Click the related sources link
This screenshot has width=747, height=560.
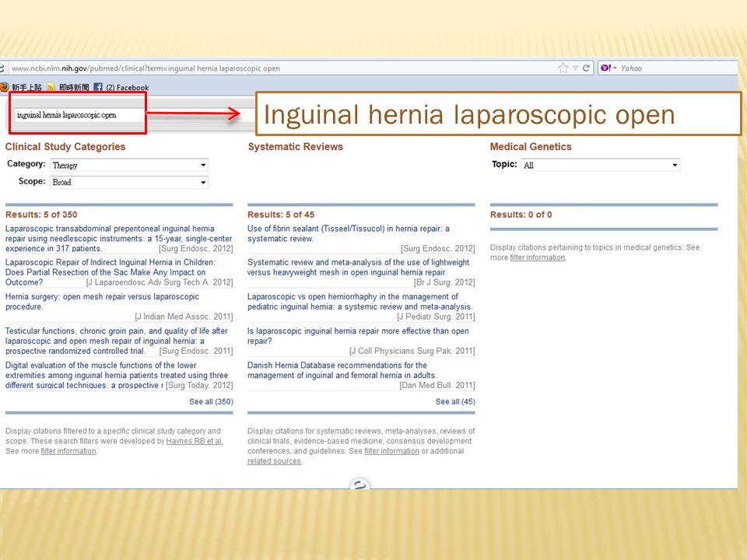274,461
